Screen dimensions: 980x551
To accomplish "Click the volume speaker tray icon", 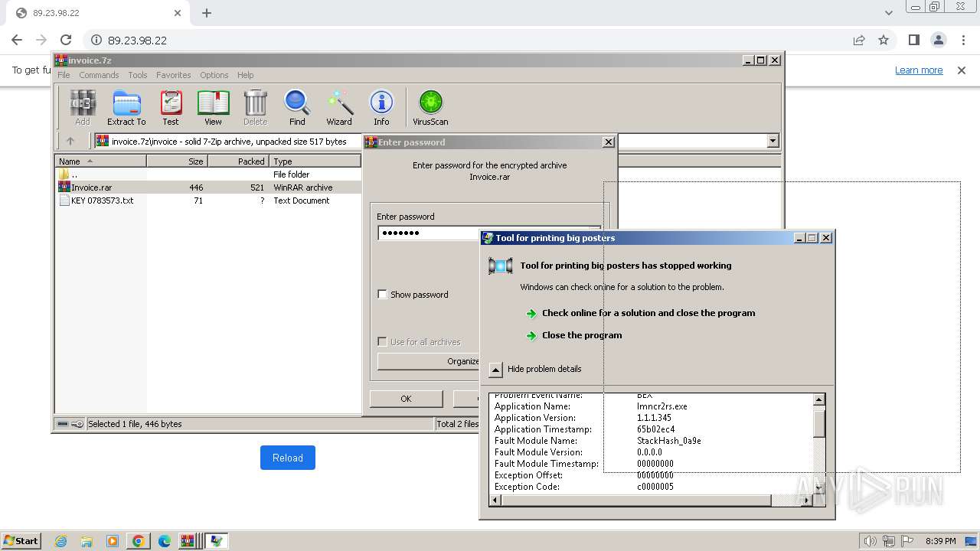I will (870, 541).
